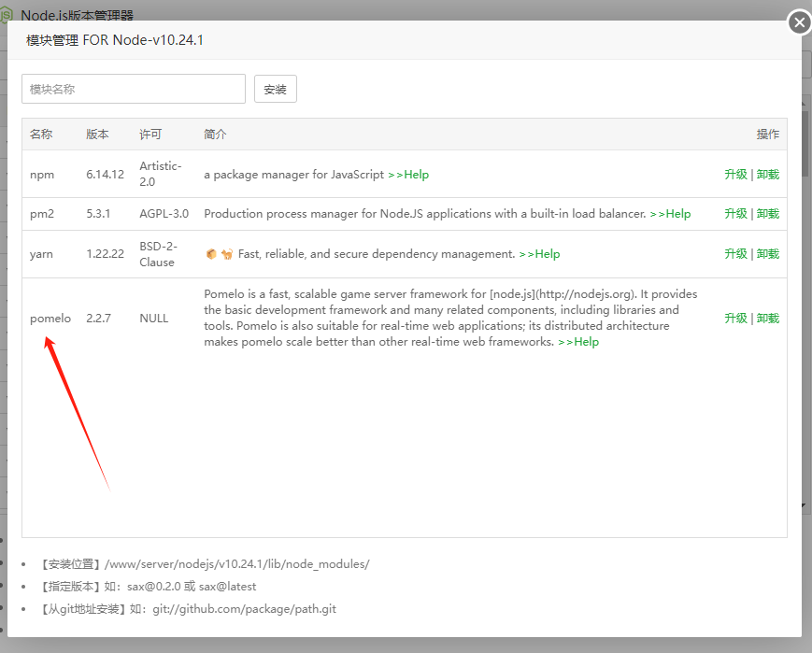Open Help link for pomelo
The width and height of the screenshot is (812, 653).
pos(578,342)
